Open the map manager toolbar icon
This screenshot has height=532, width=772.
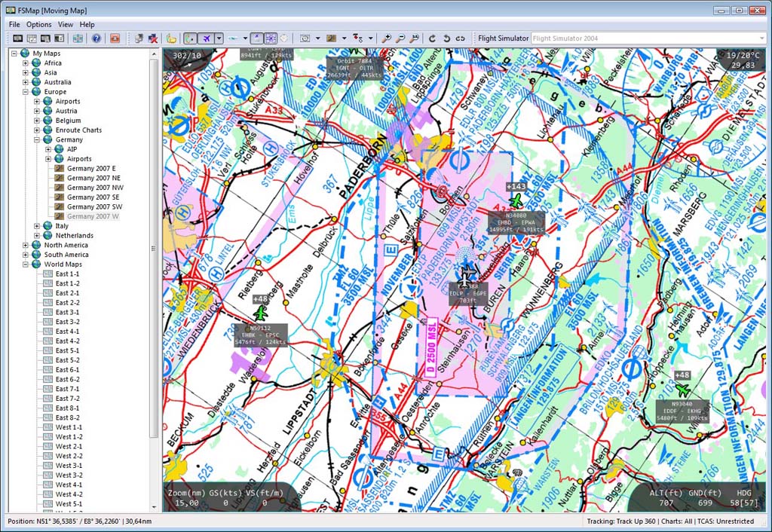(78, 38)
